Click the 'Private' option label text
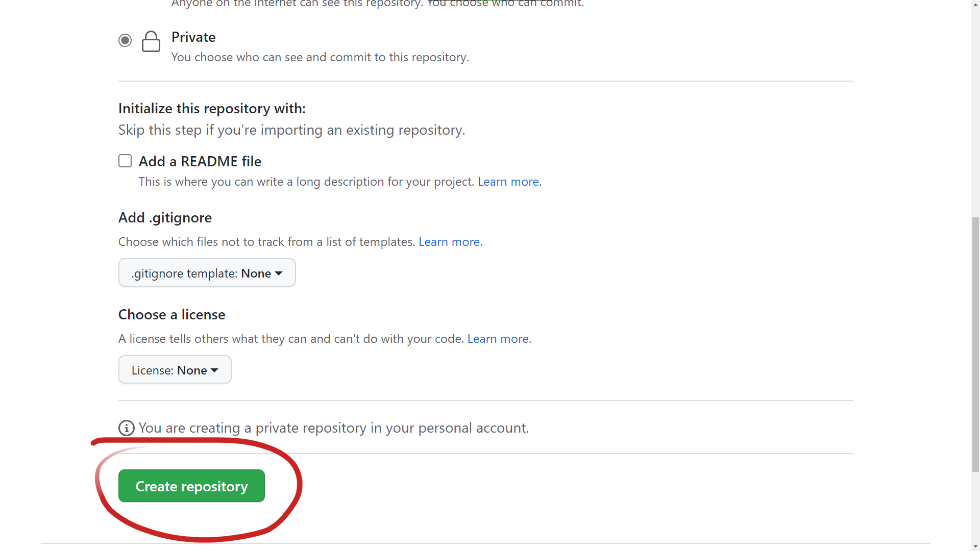The image size is (980, 551). click(x=193, y=37)
